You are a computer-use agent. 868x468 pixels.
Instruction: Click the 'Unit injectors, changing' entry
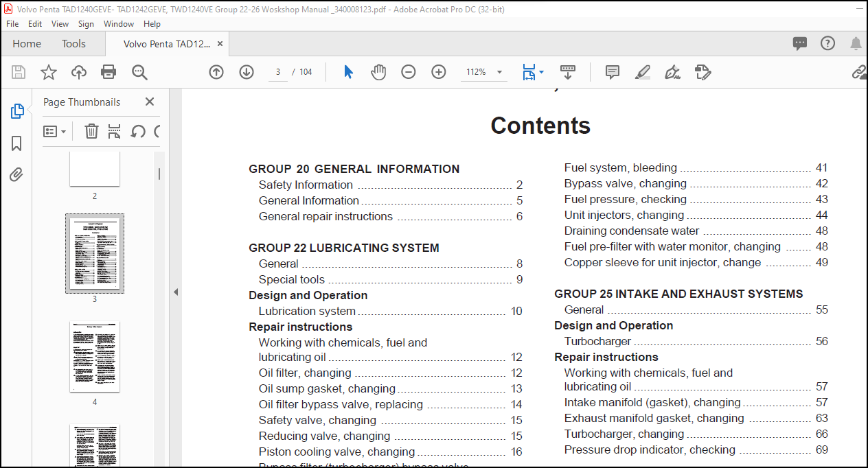[x=624, y=215]
